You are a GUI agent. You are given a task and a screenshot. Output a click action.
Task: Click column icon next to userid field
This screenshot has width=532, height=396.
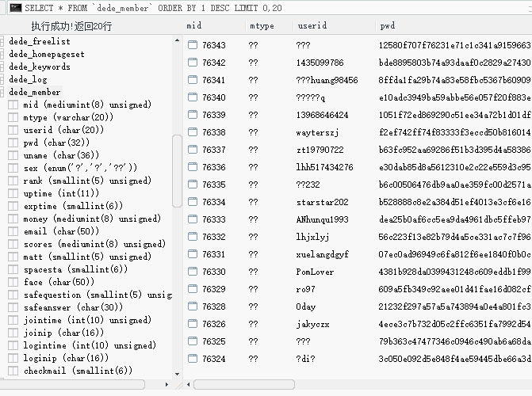click(13, 130)
